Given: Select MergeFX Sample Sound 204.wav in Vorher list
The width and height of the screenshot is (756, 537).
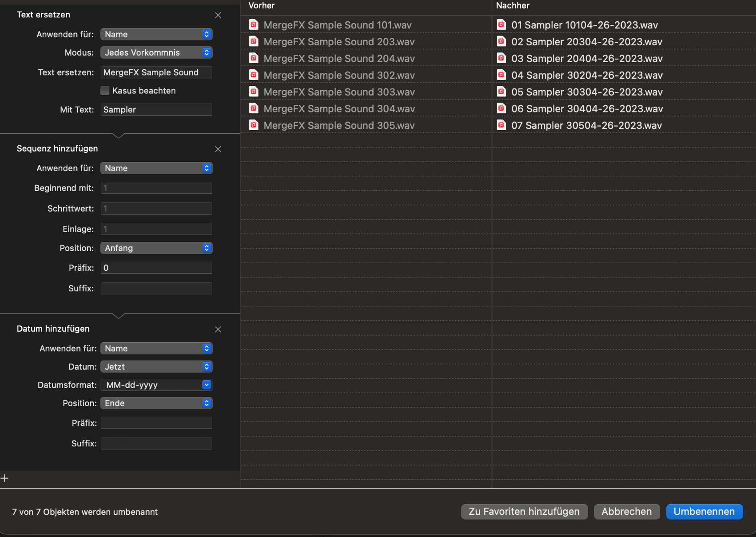Looking at the screenshot, I should tap(339, 59).
